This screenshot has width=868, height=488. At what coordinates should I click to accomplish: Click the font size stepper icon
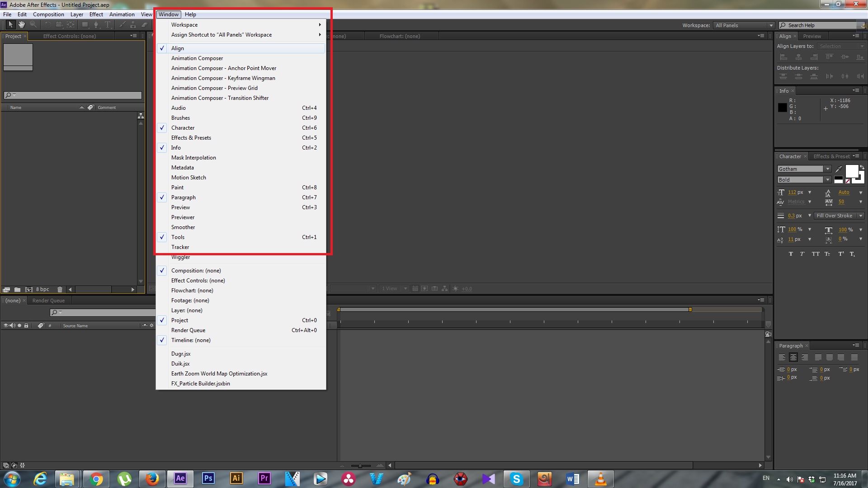pos(782,191)
